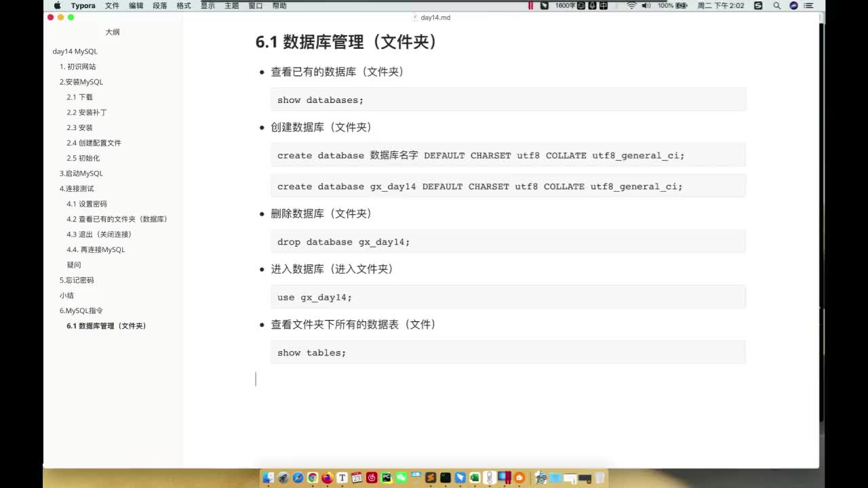Open PyCharm from the Dock
Image resolution: width=868 pixels, height=488 pixels.
tap(387, 477)
